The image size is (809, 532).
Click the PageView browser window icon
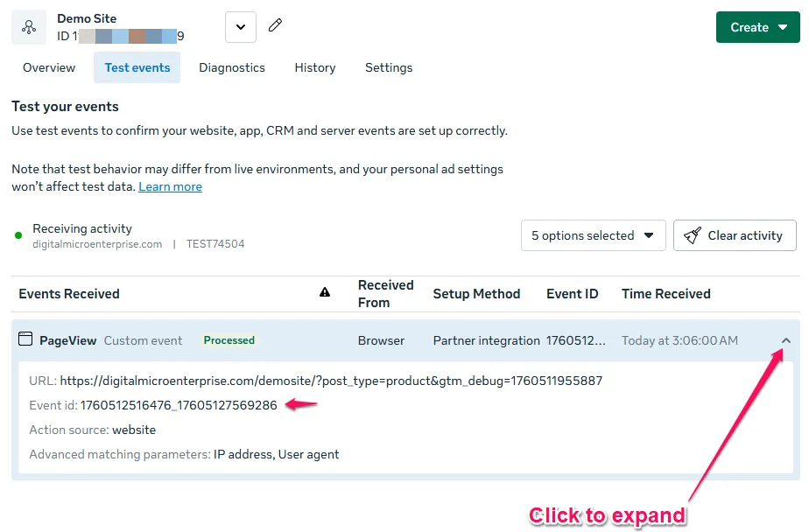click(25, 339)
